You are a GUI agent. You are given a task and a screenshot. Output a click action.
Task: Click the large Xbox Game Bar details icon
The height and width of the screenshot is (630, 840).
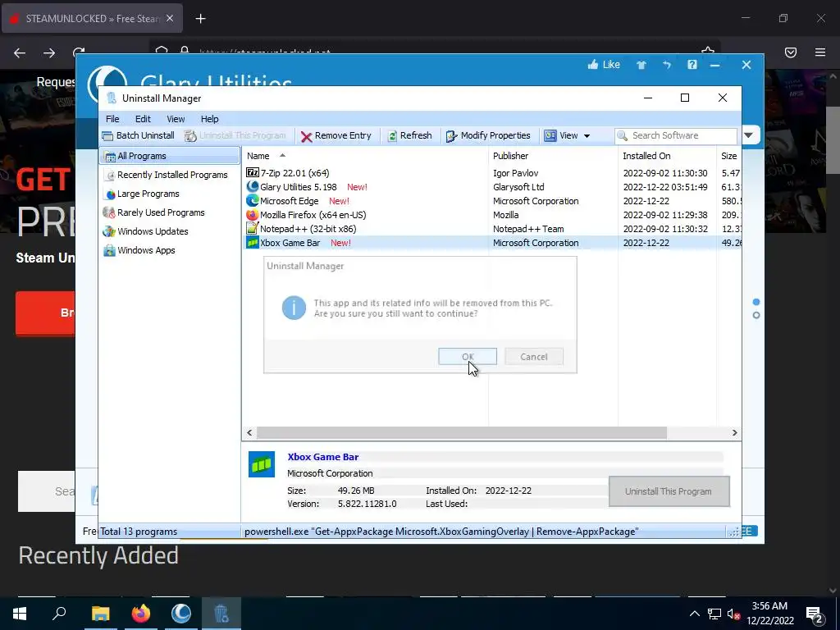[x=262, y=464]
